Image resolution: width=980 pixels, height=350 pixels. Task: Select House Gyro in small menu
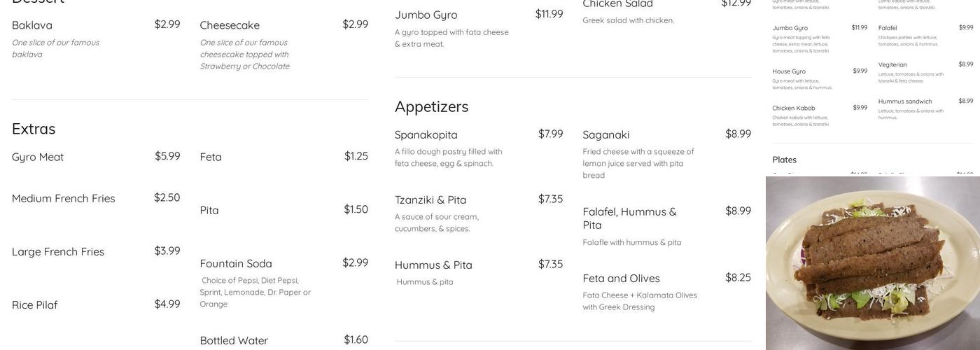coord(789,71)
